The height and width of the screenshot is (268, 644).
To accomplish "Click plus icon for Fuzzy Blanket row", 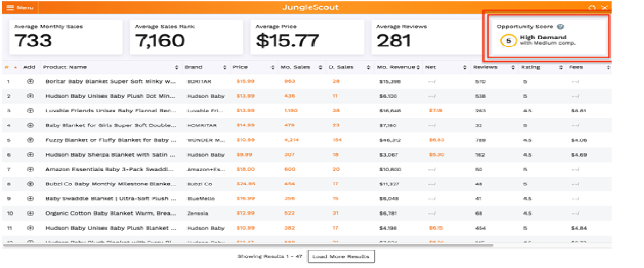I will pos(31,140).
